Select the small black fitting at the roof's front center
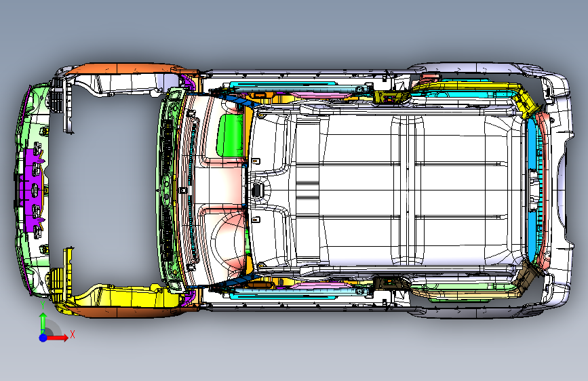Image resolution: width=588 pixels, height=381 pixels. [x=256, y=190]
